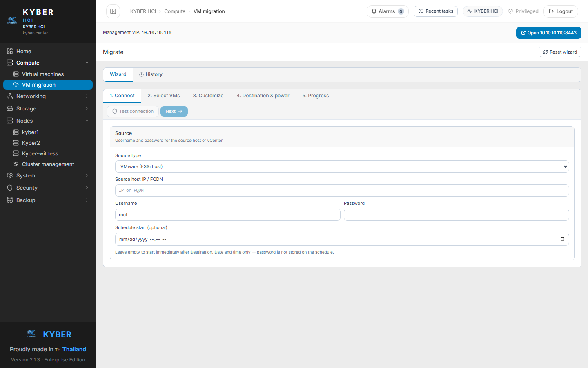Click KYBER HCI breadcrumb link

click(x=143, y=11)
